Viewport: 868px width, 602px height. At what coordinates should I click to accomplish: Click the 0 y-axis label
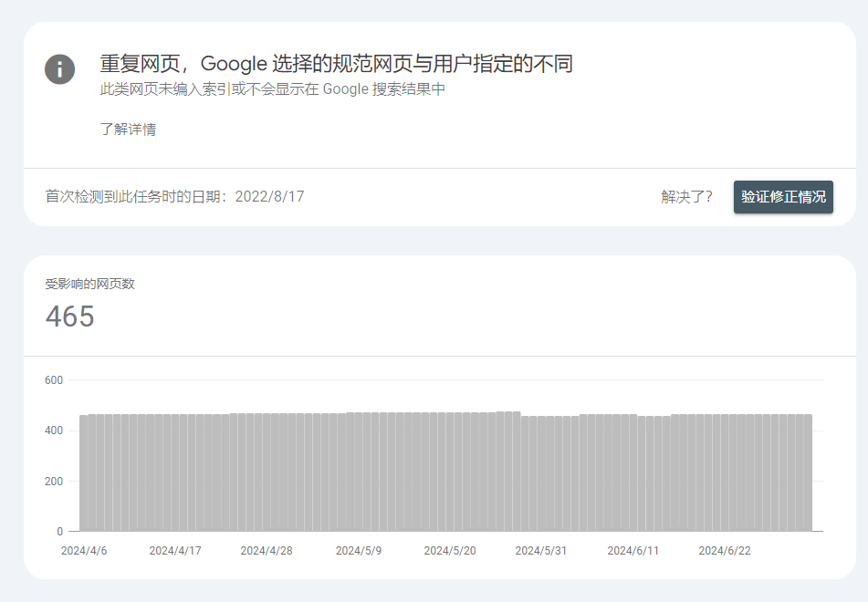point(60,532)
